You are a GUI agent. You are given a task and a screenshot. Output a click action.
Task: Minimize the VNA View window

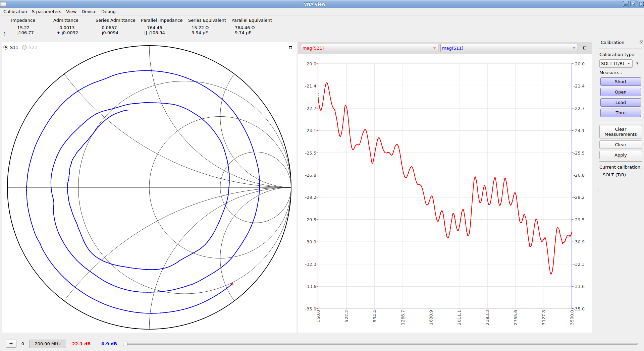[x=626, y=4]
